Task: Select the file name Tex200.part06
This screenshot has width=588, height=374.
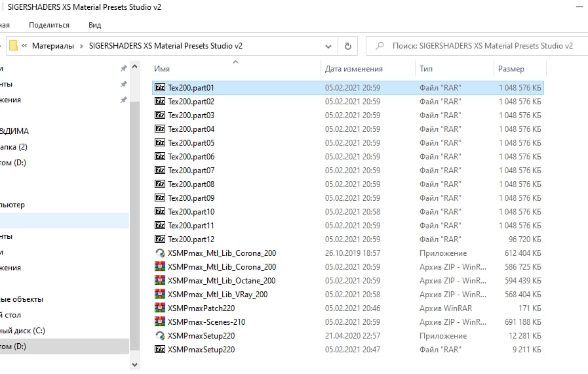Action: tap(191, 157)
